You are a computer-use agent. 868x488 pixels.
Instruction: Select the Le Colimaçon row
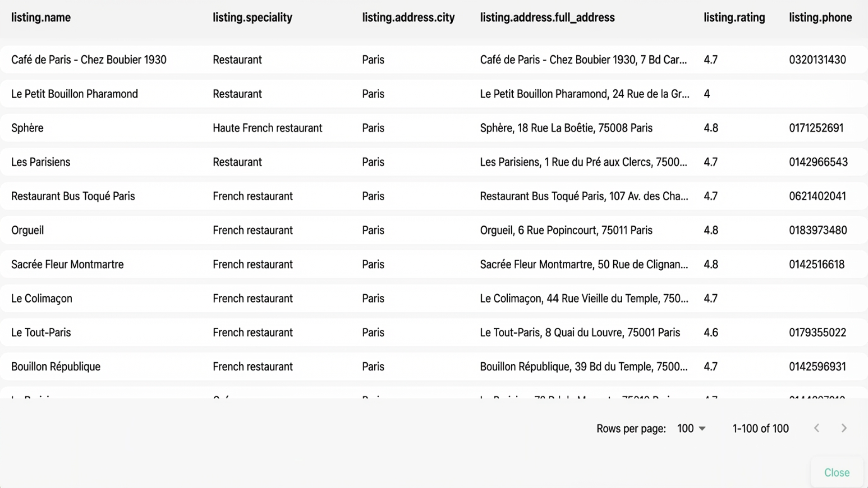point(42,298)
